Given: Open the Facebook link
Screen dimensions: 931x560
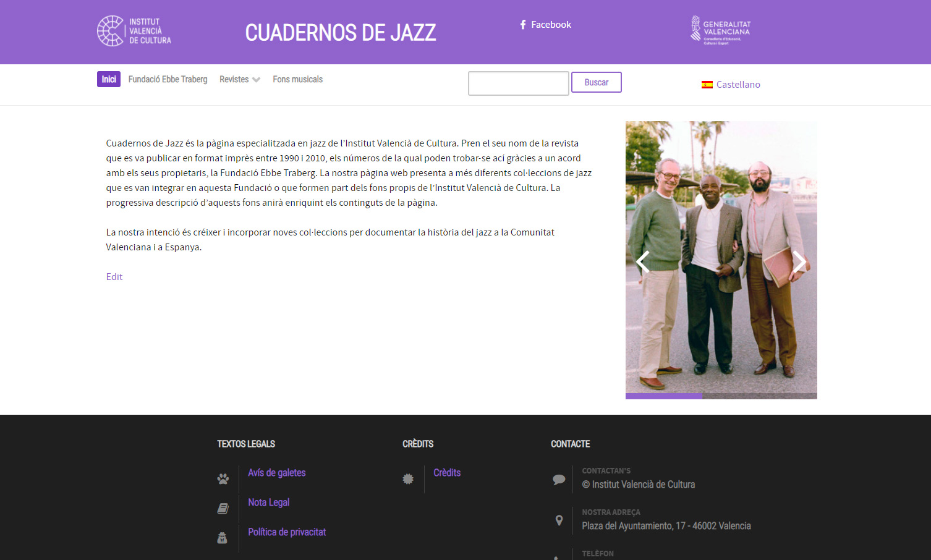Looking at the screenshot, I should point(545,25).
